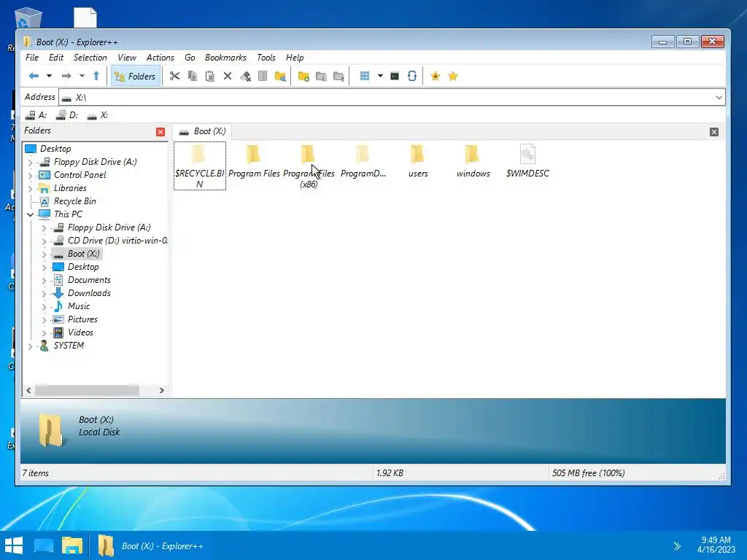This screenshot has width=747, height=560.
Task: Select Control Panel in folder tree
Action: pyautogui.click(x=80, y=175)
